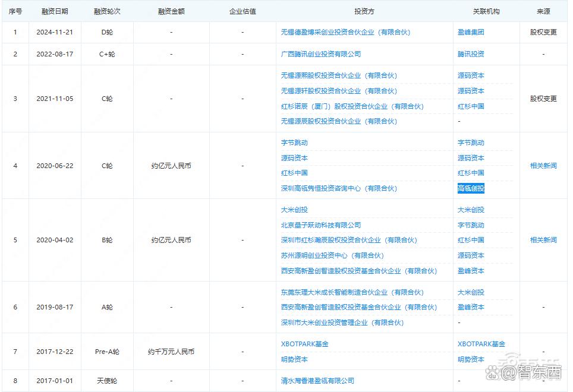573x392 pixels.
Task: Open 盈峰资本 institution in the B轮 row
Action: 471,271
